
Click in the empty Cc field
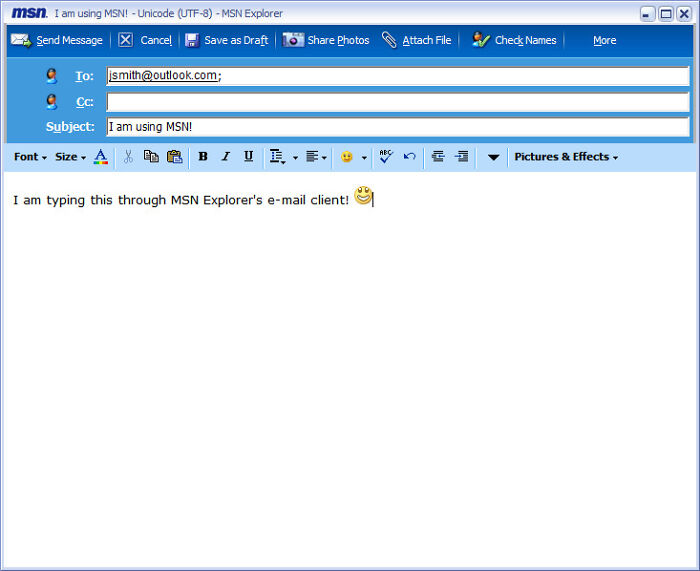[x=398, y=102]
